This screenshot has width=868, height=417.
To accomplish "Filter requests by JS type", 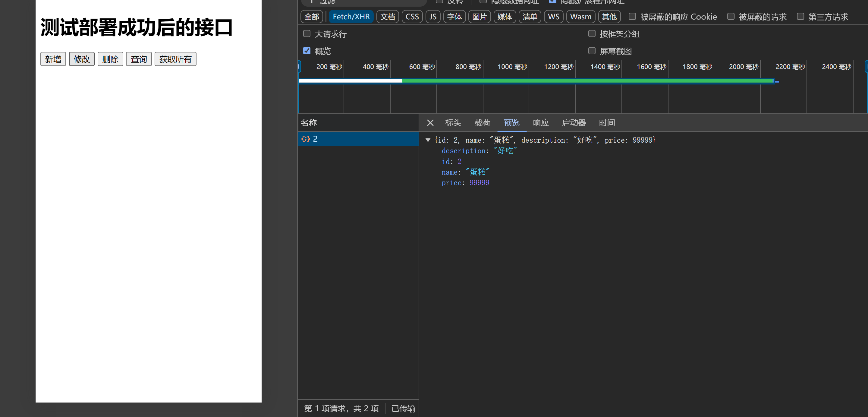I will [x=433, y=17].
